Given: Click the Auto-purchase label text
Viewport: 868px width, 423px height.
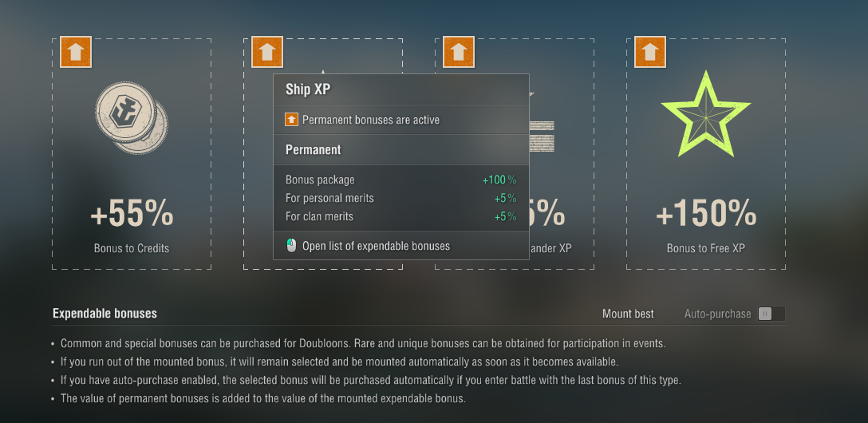Looking at the screenshot, I should [x=717, y=314].
